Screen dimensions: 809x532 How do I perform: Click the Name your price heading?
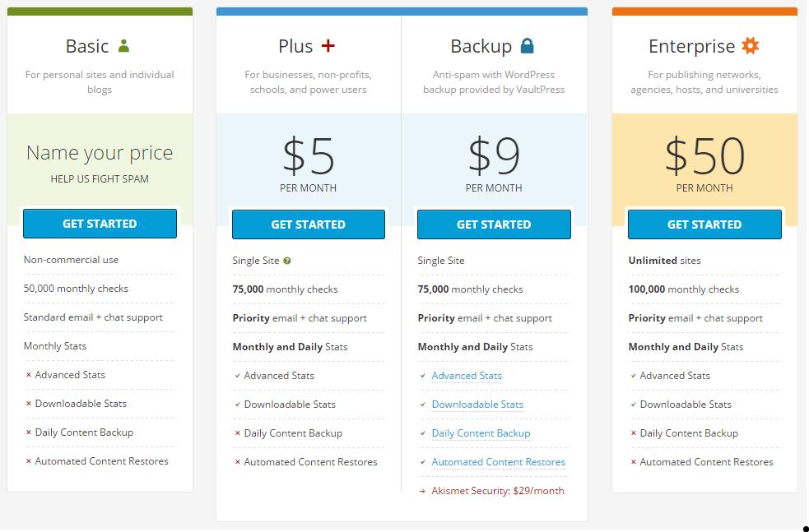point(100,153)
